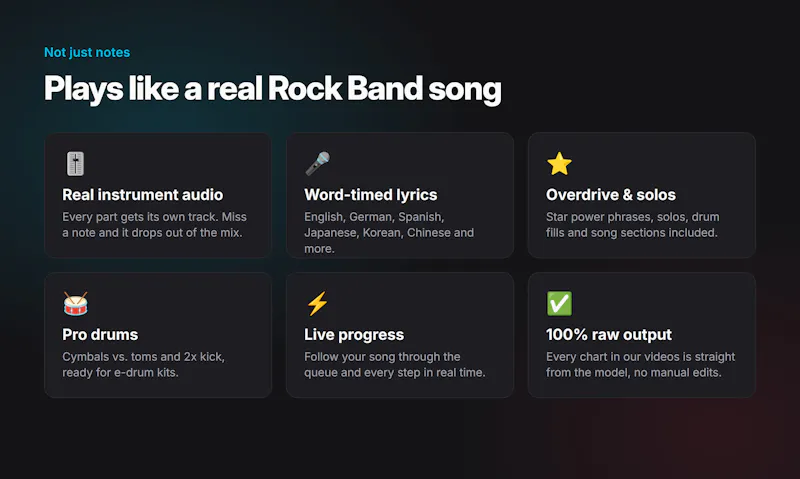Click the 'Plays like a real Rock Band song' title
Viewport: 800px width, 479px height.
[272, 89]
